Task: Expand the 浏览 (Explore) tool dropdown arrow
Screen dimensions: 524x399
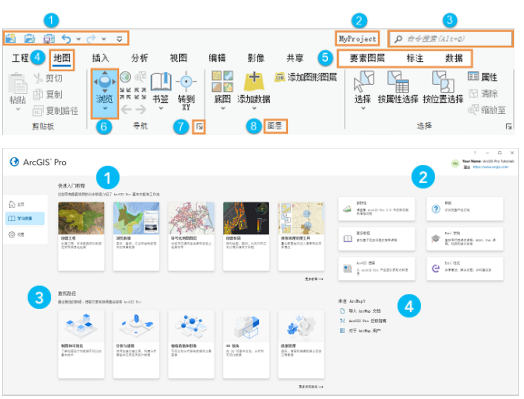Action: (105, 109)
